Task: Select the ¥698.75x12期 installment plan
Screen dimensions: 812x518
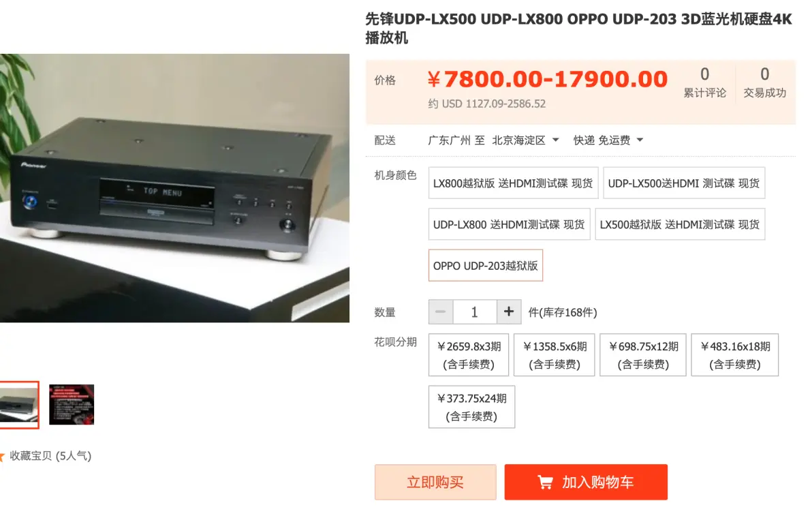Action: [x=643, y=355]
